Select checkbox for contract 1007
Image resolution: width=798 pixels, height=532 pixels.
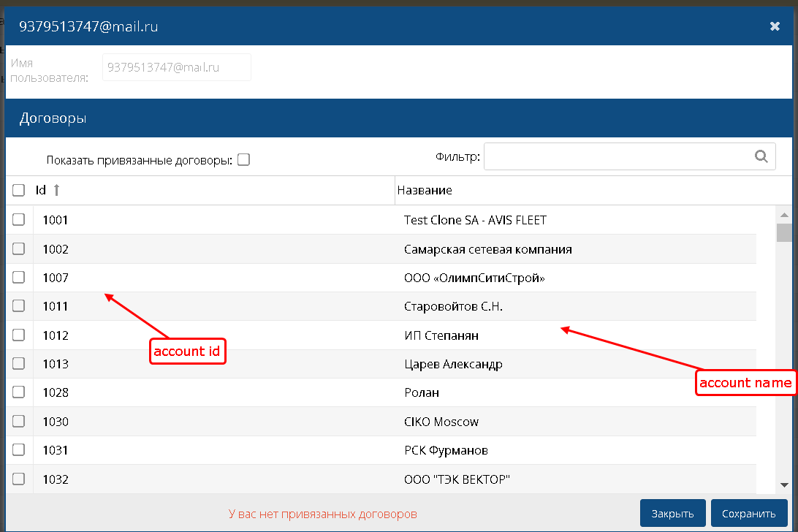click(19, 277)
